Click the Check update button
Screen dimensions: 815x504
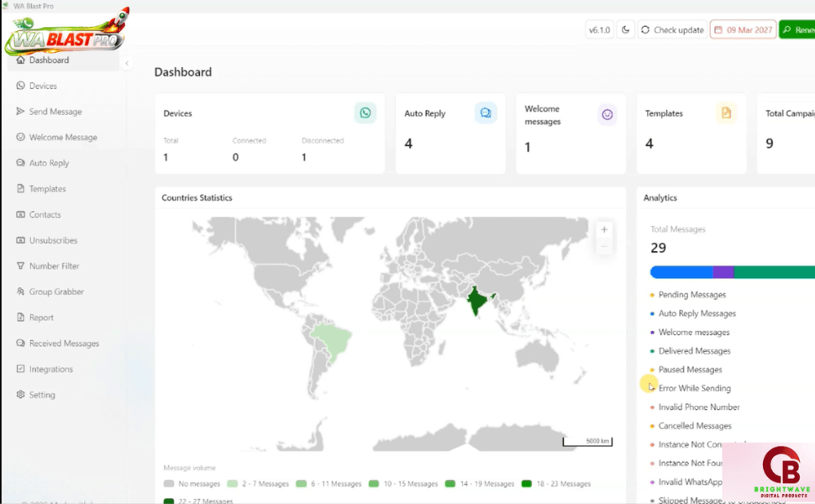point(672,29)
